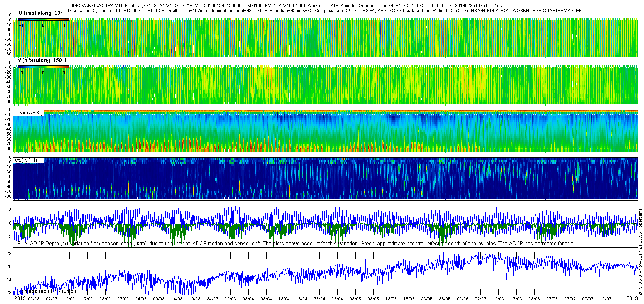The height and width of the screenshot is (304, 644).
Task: Select the '17/02' date on the time axis
Action: tap(87, 299)
